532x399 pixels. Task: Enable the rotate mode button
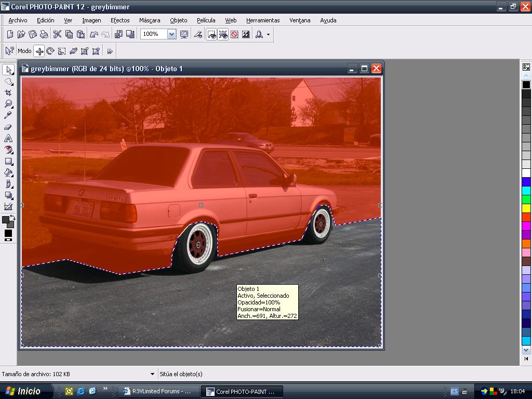click(x=50, y=51)
